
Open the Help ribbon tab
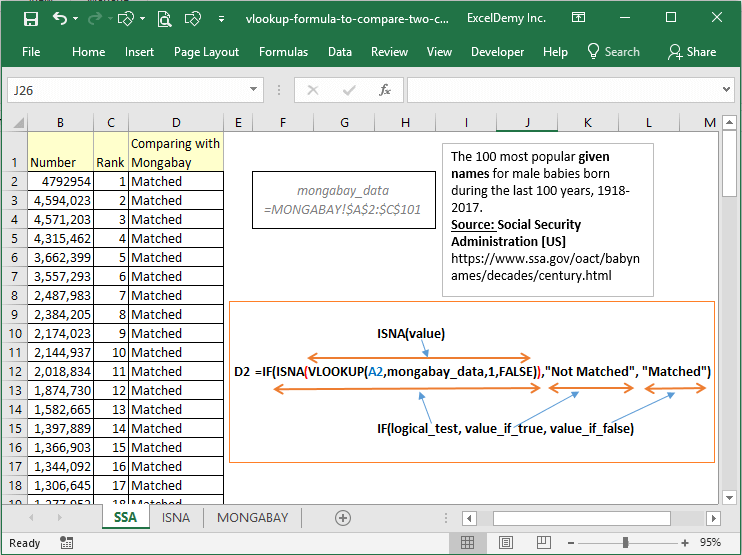(x=555, y=52)
